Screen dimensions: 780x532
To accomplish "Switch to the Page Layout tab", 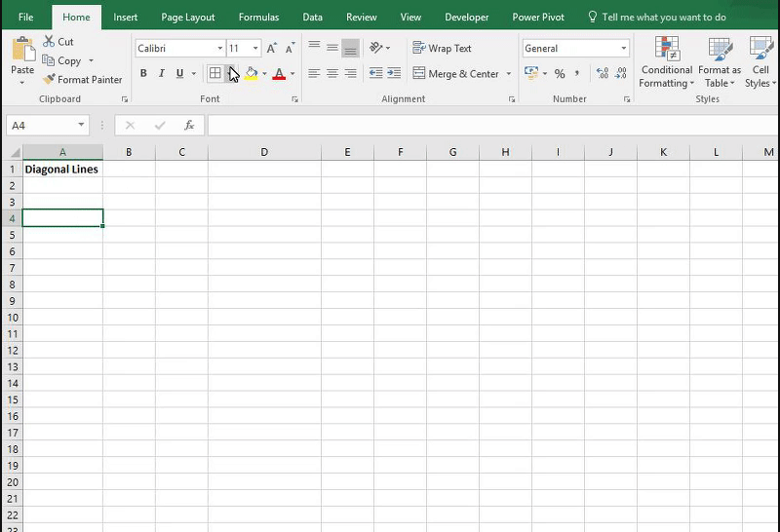I will click(188, 17).
